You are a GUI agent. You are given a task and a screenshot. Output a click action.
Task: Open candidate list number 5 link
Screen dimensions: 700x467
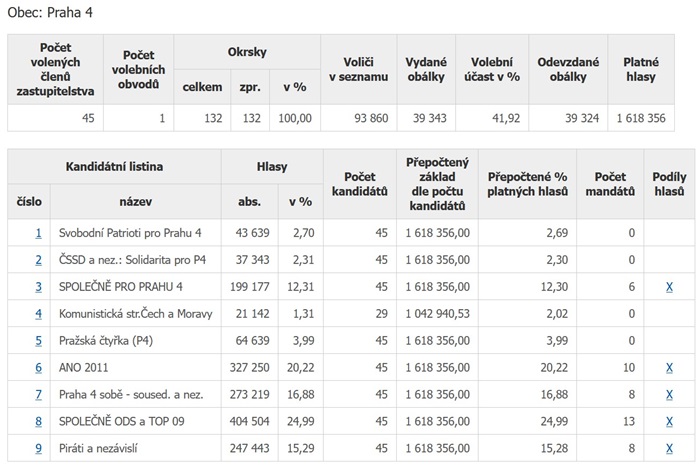click(x=38, y=341)
